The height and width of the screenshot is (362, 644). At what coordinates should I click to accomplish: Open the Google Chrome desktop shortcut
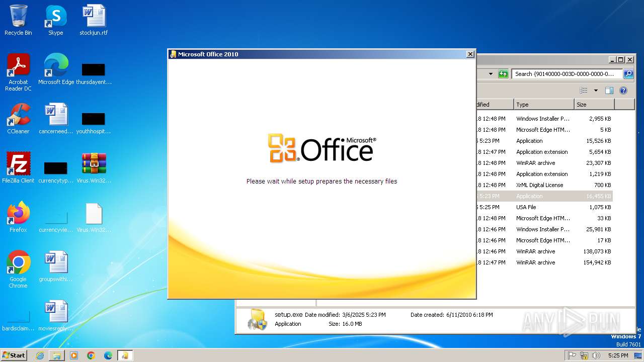[x=18, y=269]
